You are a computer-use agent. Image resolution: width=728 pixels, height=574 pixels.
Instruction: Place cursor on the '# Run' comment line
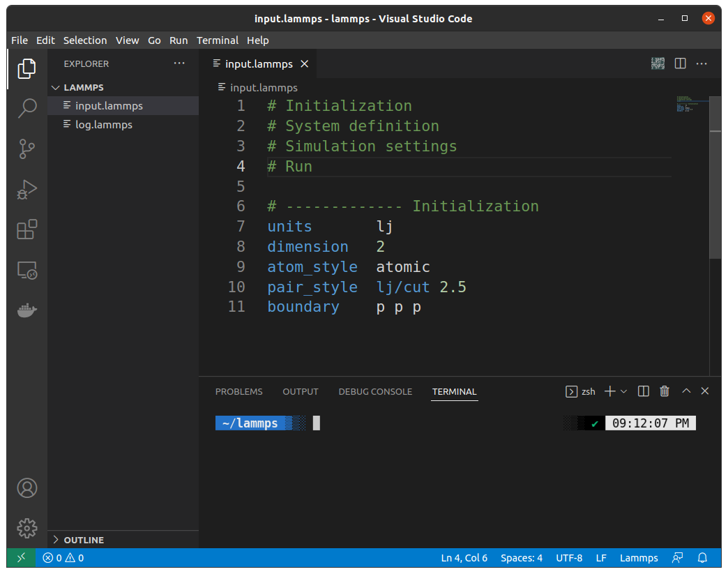(289, 166)
